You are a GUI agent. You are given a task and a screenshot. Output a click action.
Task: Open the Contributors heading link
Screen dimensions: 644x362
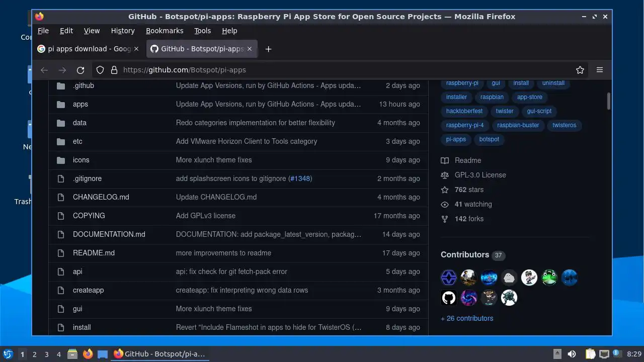pyautogui.click(x=465, y=255)
